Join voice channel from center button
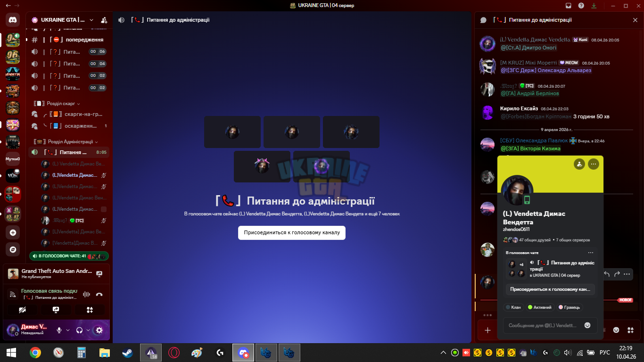Image resolution: width=644 pixels, height=362 pixels. (x=292, y=232)
